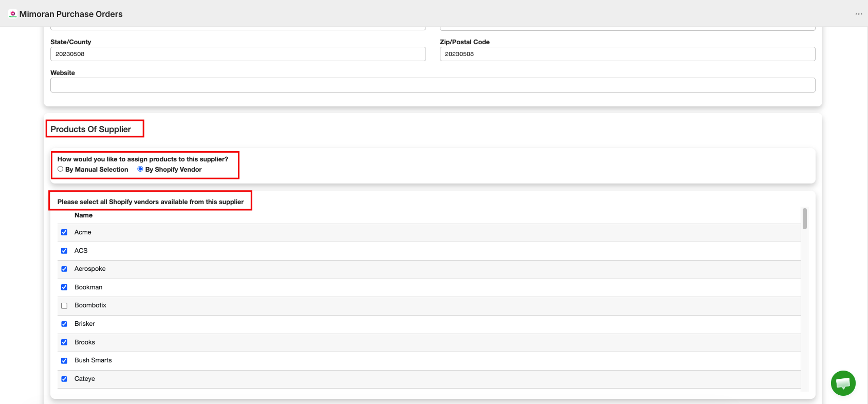
Task: Click the Zip/Postal Code field label
Action: click(x=465, y=42)
